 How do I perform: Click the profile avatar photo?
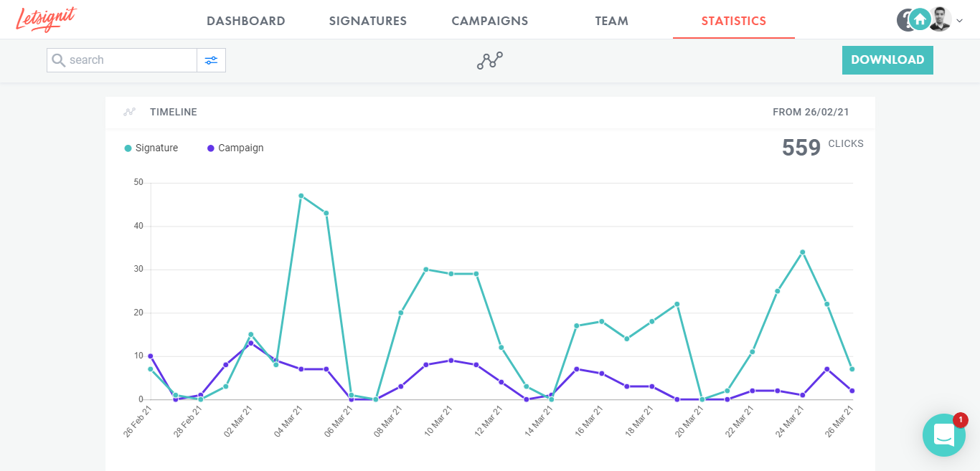940,19
